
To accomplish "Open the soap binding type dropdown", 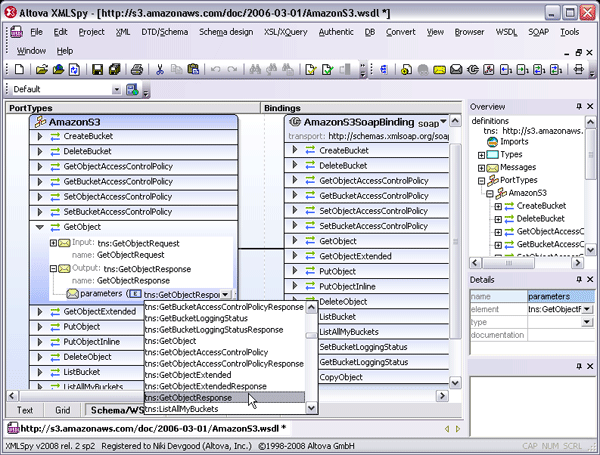I will (443, 122).
